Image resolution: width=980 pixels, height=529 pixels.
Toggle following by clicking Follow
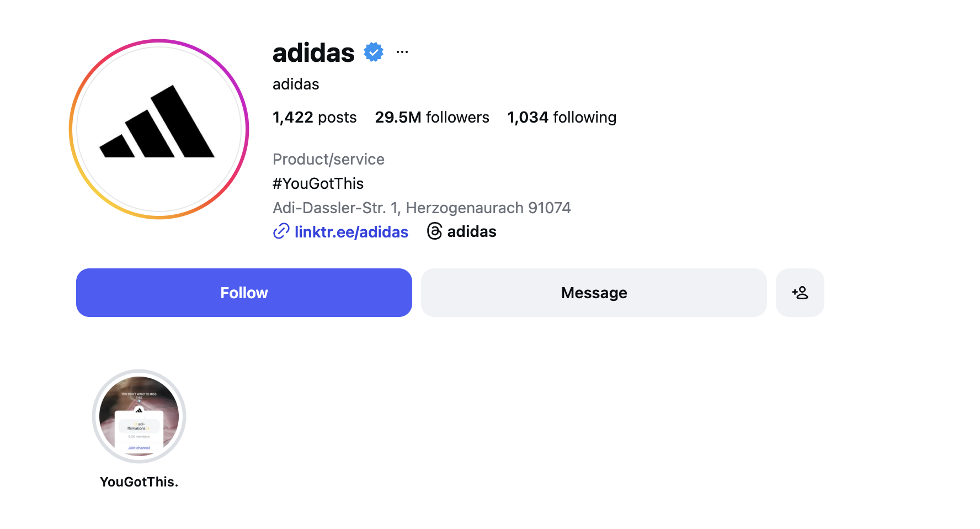244,293
